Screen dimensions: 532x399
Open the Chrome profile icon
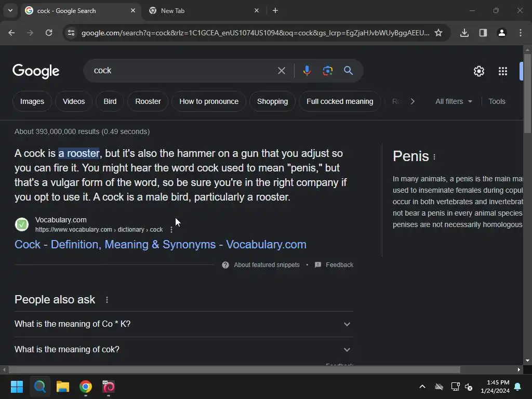tap(502, 33)
